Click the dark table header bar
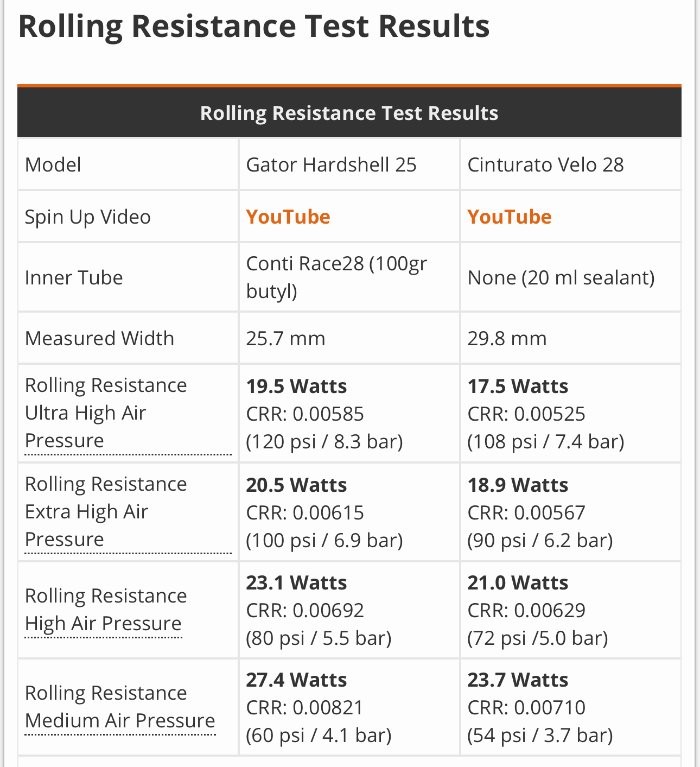The width and height of the screenshot is (700, 767). click(349, 113)
